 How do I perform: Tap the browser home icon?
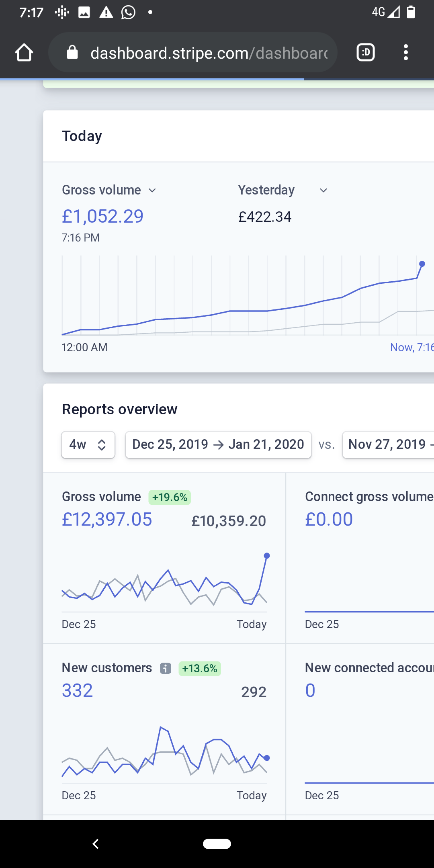[24, 53]
